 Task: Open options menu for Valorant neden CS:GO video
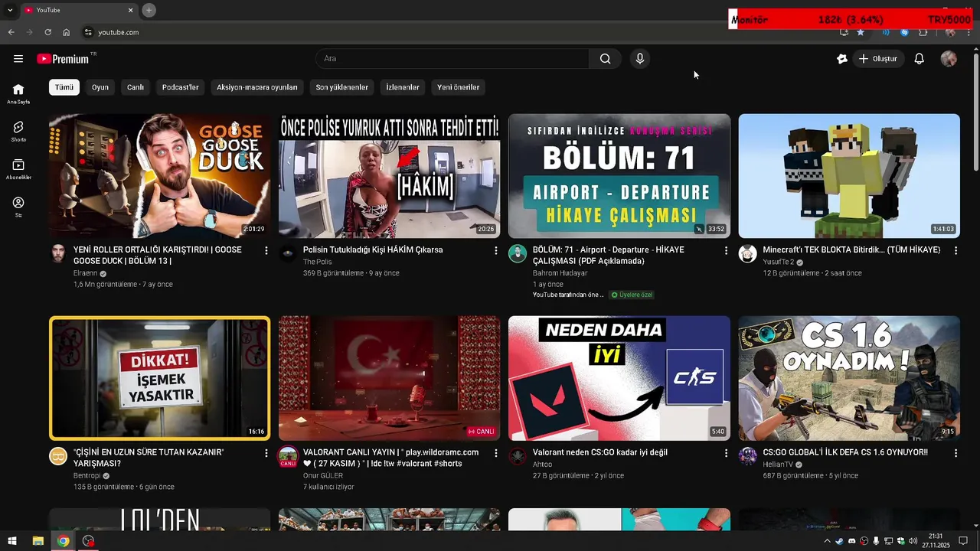[726, 453]
